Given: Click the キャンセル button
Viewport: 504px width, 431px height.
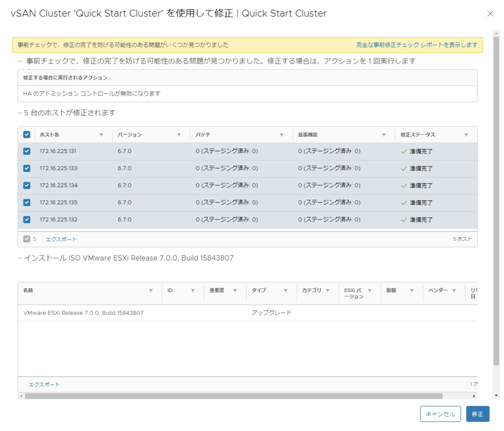Looking at the screenshot, I should click(x=440, y=414).
